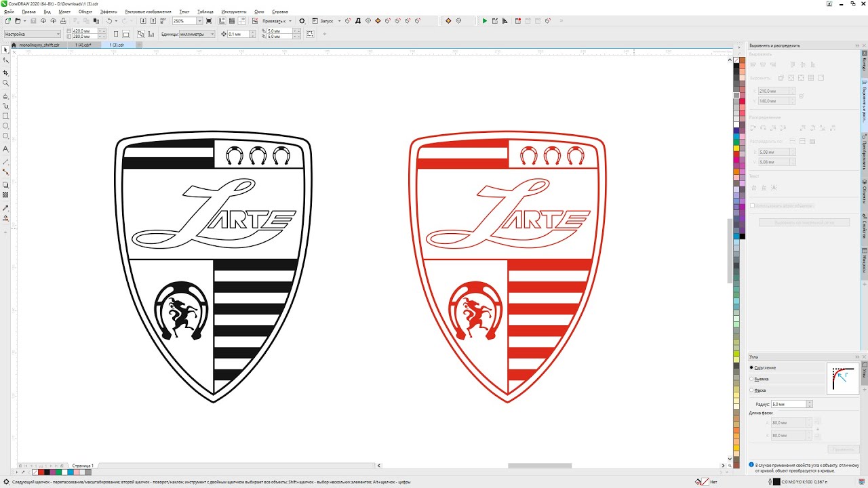
Task: Click the Print icon in the toolbar
Action: (x=63, y=21)
